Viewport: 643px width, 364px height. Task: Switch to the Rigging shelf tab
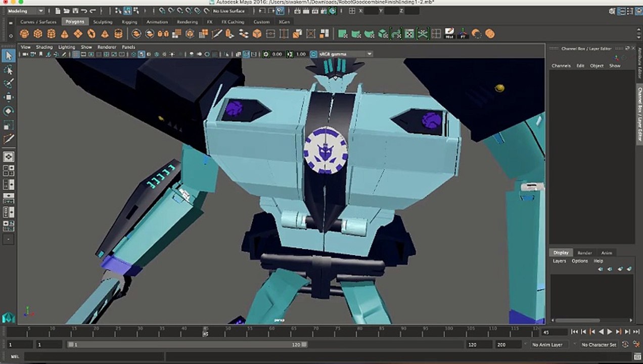(129, 22)
